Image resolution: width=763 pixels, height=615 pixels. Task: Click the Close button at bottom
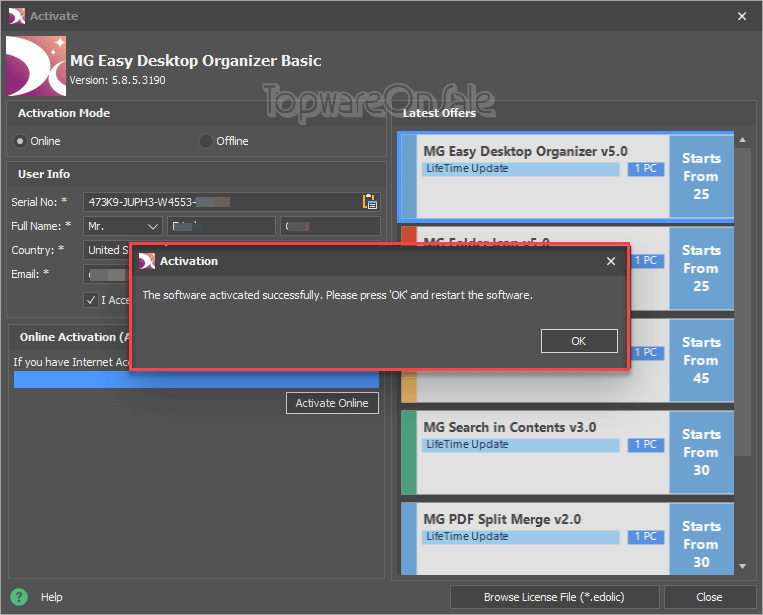tap(709, 597)
